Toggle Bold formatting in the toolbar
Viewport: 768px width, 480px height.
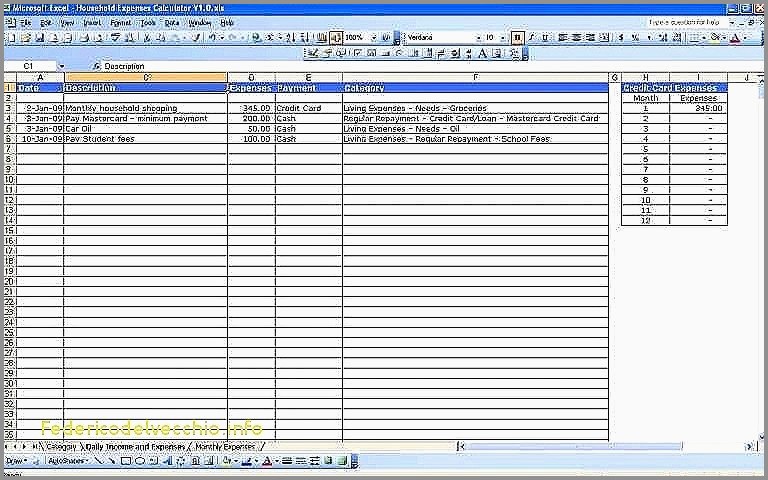tap(518, 37)
